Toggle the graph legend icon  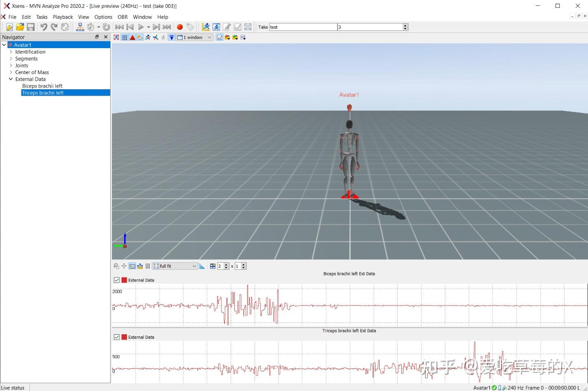[132, 266]
